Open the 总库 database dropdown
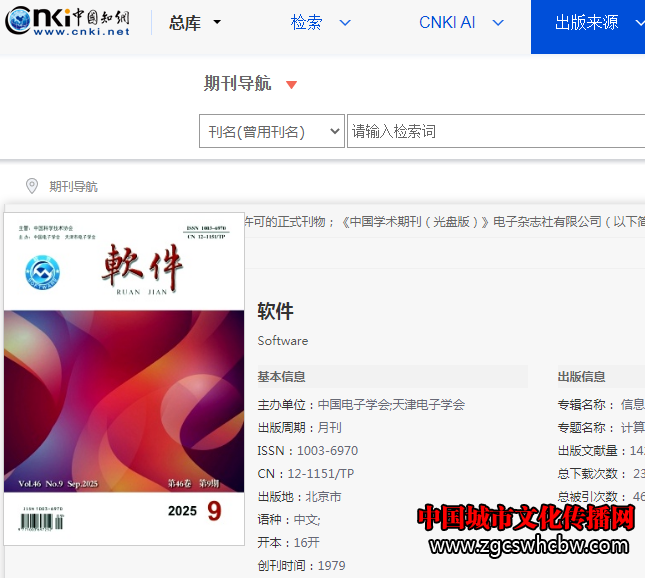This screenshot has width=645, height=578. point(195,23)
